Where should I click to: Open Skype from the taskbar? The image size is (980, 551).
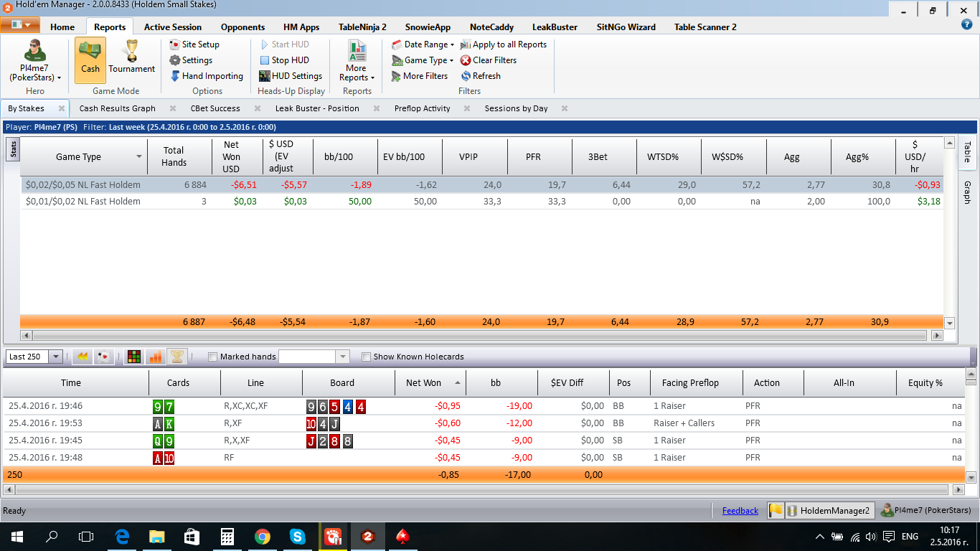click(x=297, y=536)
